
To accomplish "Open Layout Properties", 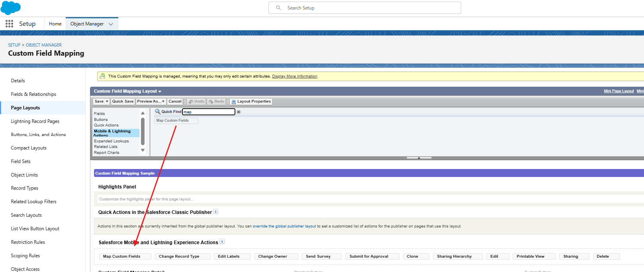I will point(251,101).
